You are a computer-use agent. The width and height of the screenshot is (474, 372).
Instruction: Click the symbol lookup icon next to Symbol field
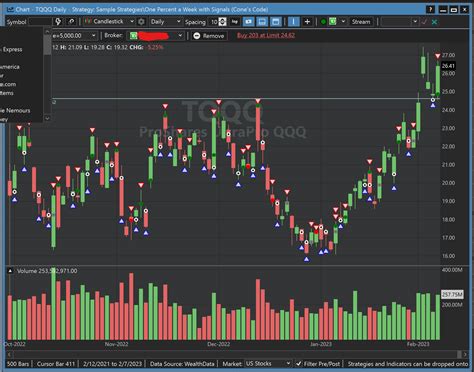[58, 22]
